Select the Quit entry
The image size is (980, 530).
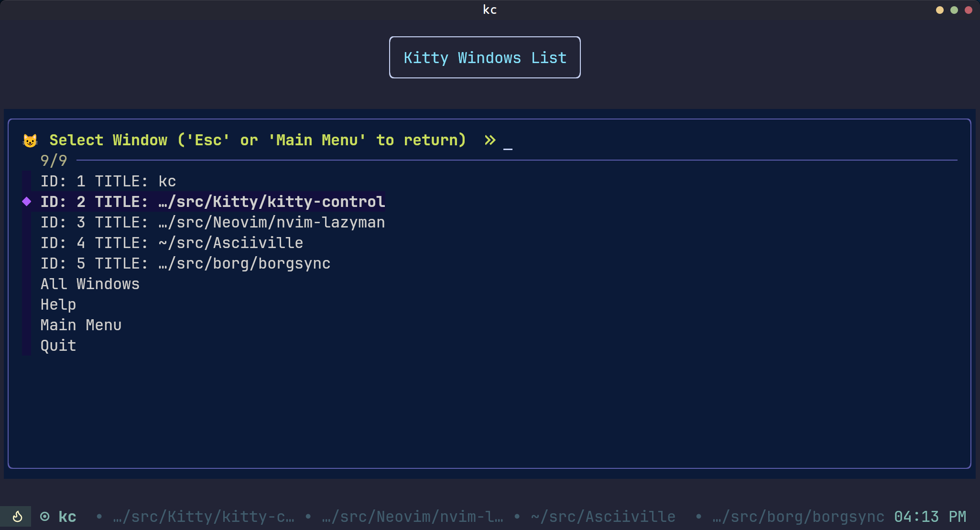click(x=58, y=346)
